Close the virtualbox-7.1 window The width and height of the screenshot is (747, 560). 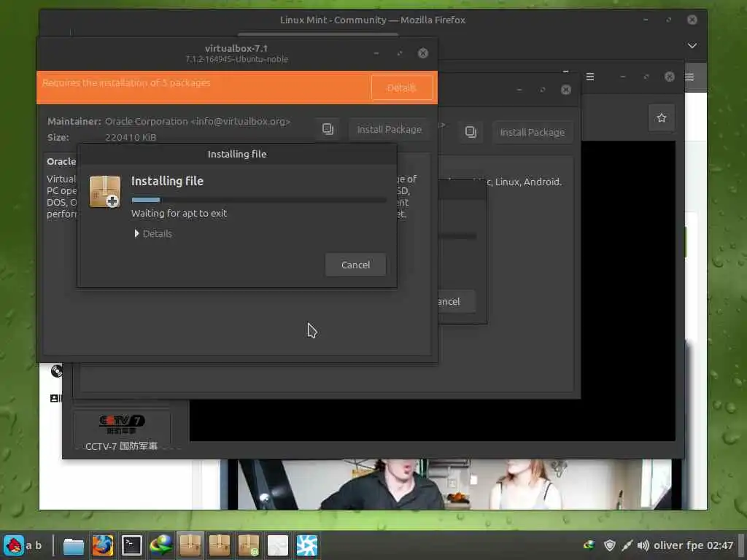click(x=422, y=52)
